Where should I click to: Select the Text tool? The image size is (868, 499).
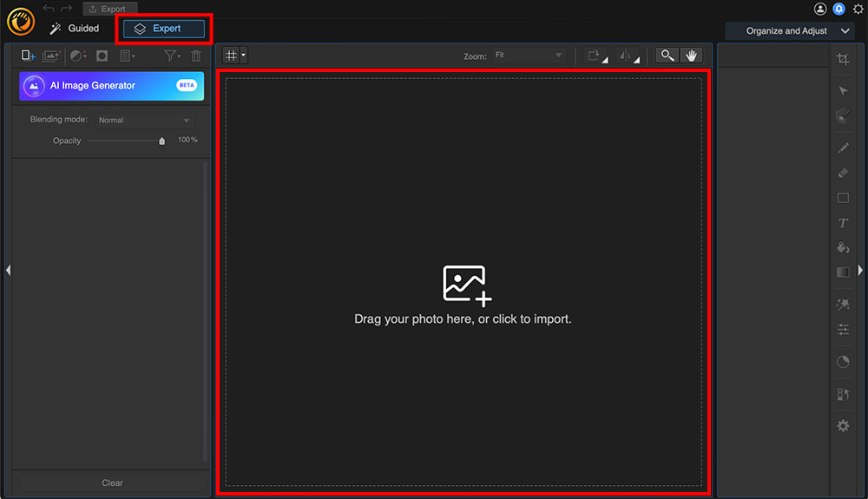tap(843, 223)
